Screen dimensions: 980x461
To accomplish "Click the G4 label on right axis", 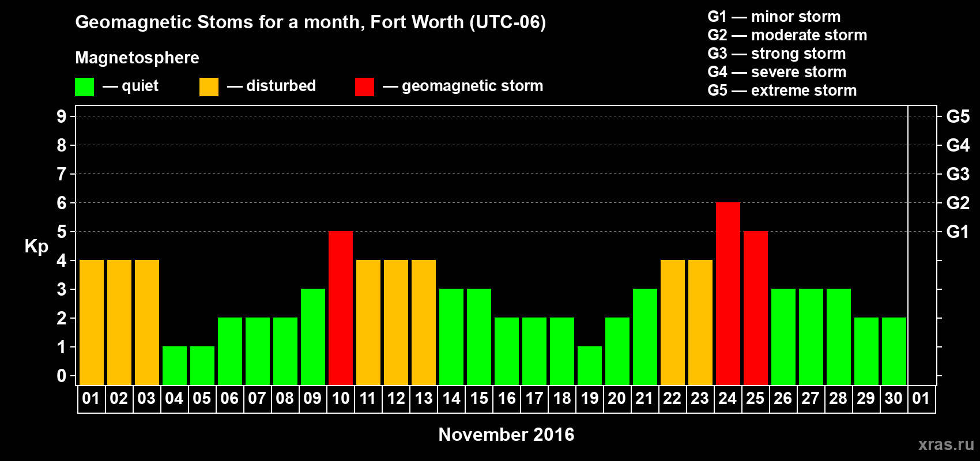I will coord(958,145).
